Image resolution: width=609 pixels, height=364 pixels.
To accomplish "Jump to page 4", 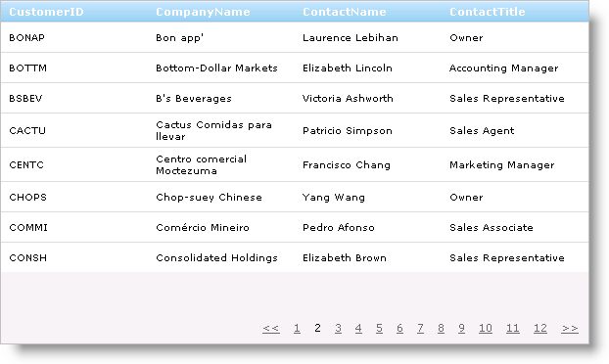I will [x=358, y=329].
